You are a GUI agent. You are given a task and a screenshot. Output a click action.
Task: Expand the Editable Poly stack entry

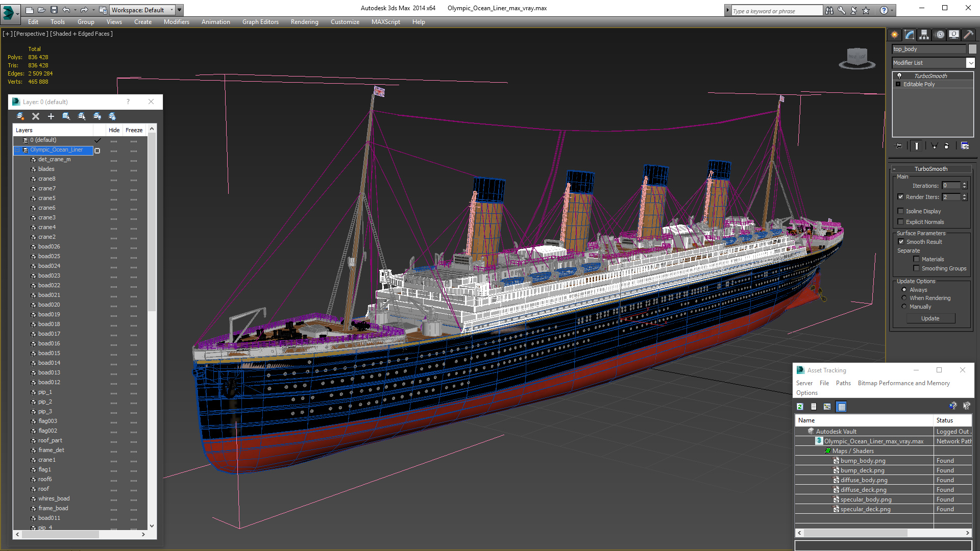point(898,84)
